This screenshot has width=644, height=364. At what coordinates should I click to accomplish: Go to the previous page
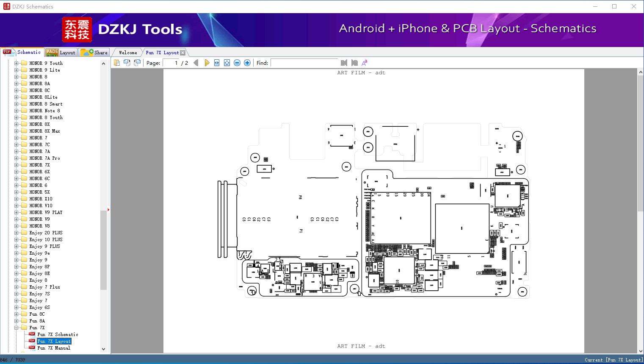coord(196,63)
